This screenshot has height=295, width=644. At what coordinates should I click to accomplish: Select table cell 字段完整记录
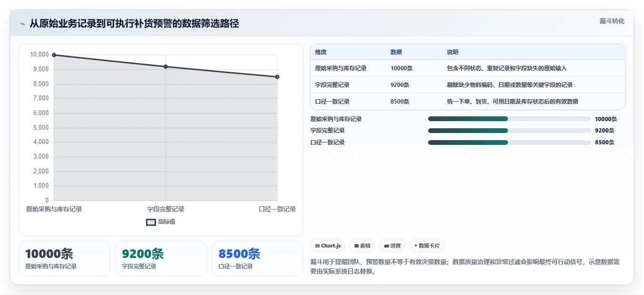click(x=332, y=85)
